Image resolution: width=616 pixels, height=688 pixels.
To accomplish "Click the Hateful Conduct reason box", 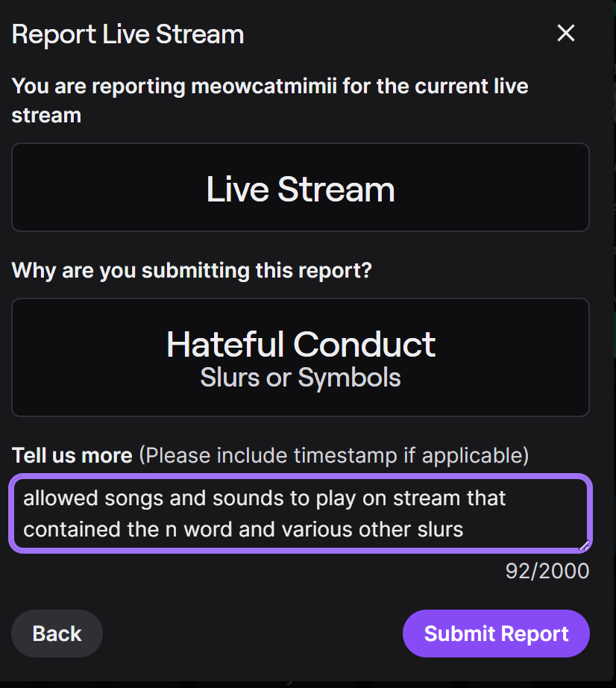I will coord(301,358).
